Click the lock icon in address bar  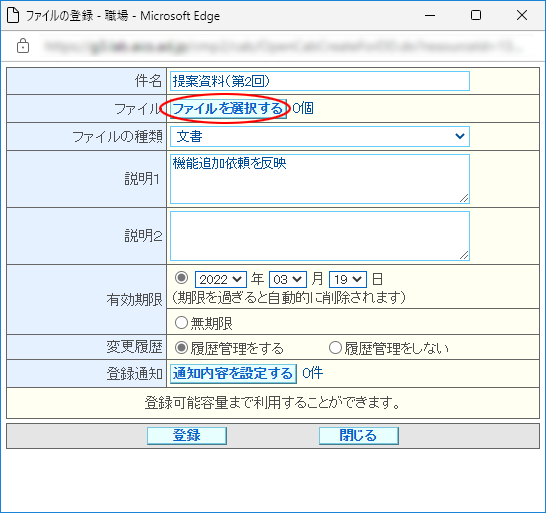(23, 46)
